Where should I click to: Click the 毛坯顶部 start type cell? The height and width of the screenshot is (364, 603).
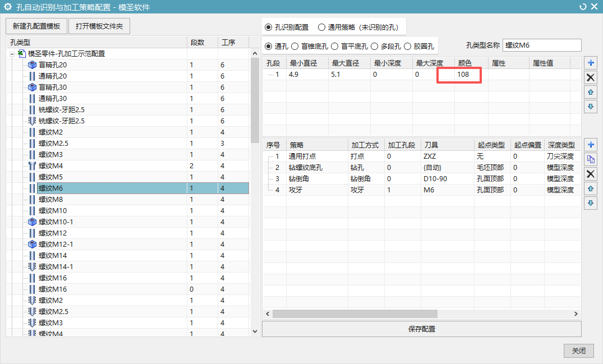[x=492, y=168]
